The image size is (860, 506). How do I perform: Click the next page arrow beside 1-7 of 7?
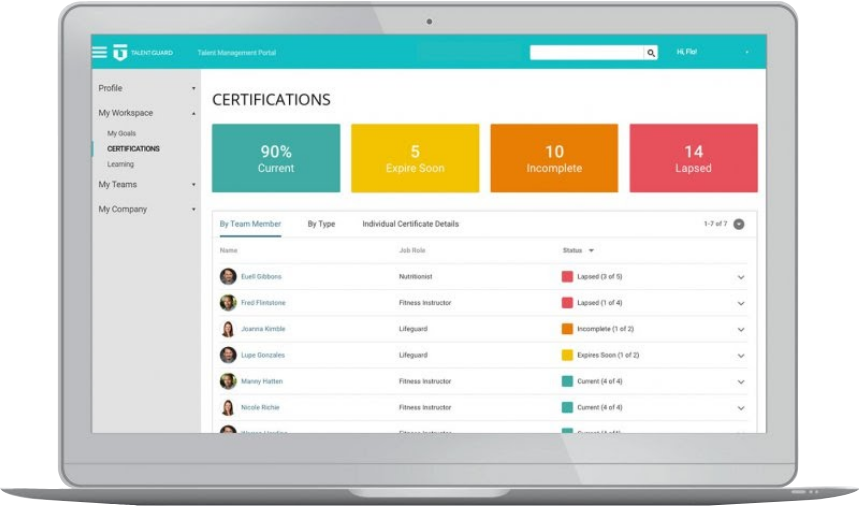pos(739,224)
